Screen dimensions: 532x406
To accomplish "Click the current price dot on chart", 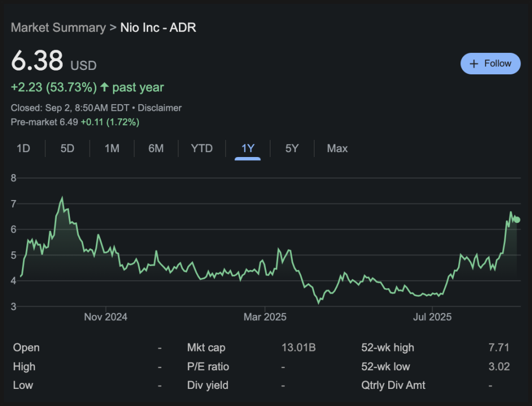I will coord(517,220).
